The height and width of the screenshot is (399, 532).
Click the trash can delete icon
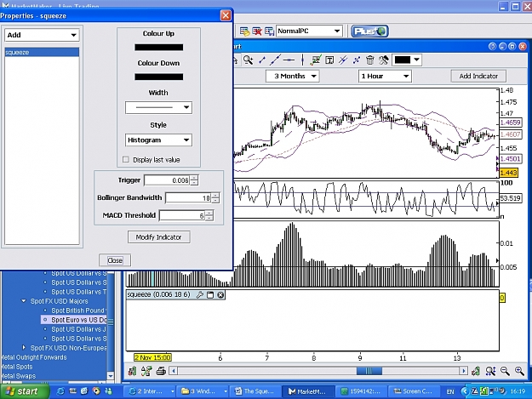[369, 60]
